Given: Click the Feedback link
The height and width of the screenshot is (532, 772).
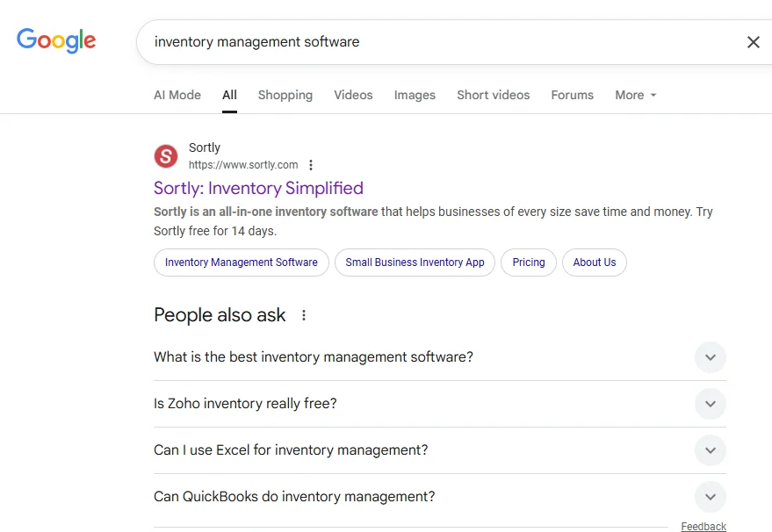Looking at the screenshot, I should 703,526.
